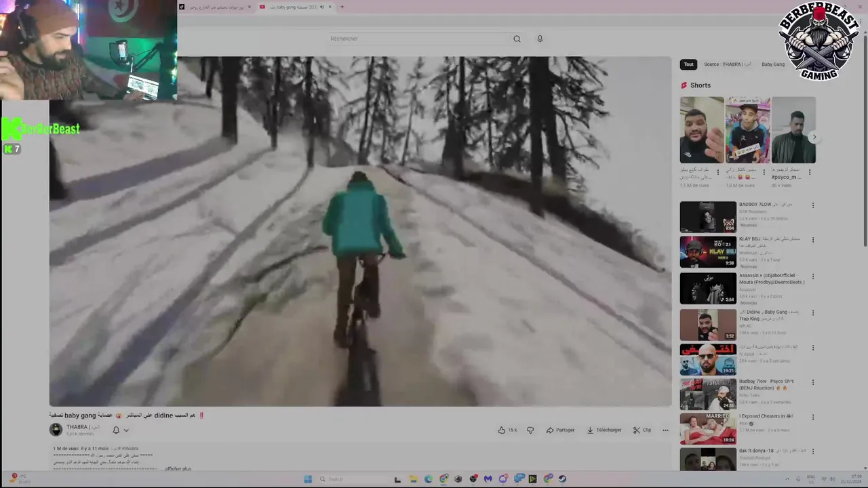Click the Rechercher search field
The height and width of the screenshot is (488, 868).
pos(417,39)
